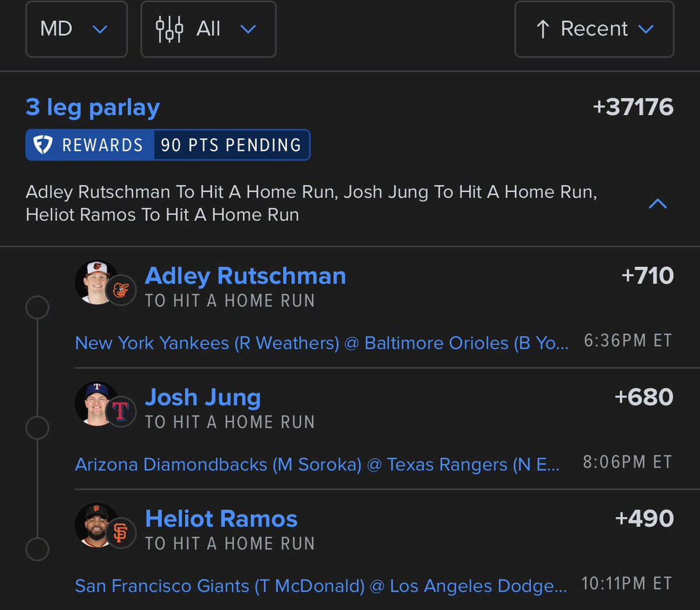Image resolution: width=700 pixels, height=610 pixels.
Task: Open the All filter dropdown
Action: click(x=208, y=29)
